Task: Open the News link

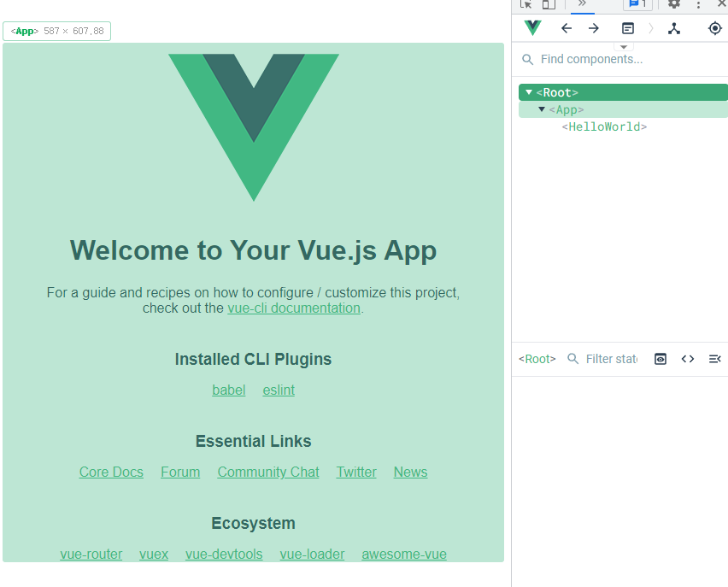Action: pos(410,472)
